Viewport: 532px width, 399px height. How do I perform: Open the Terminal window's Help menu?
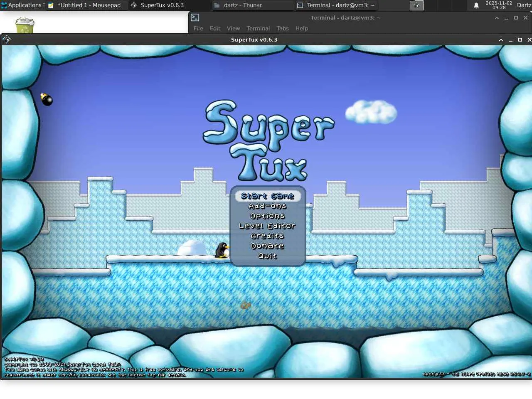(x=302, y=28)
